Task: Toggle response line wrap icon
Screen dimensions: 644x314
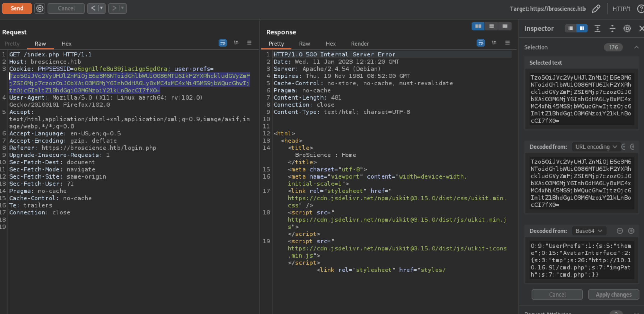Action: (x=481, y=43)
